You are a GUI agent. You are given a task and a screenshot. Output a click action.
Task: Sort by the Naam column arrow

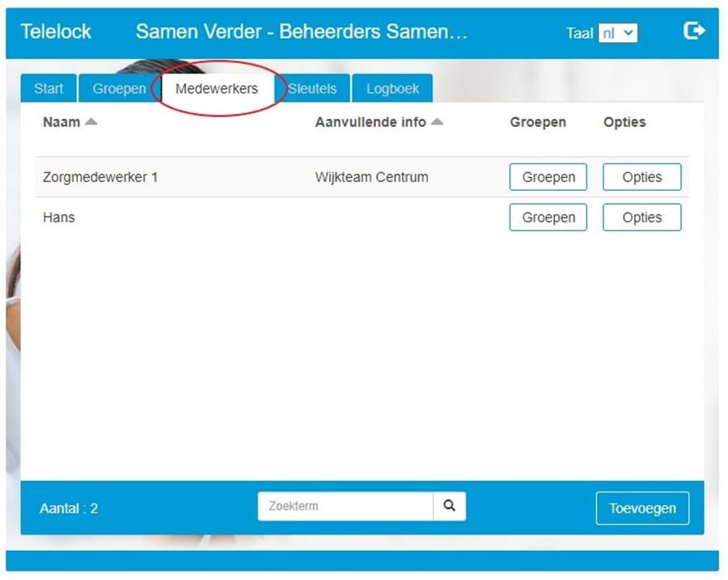pyautogui.click(x=91, y=122)
